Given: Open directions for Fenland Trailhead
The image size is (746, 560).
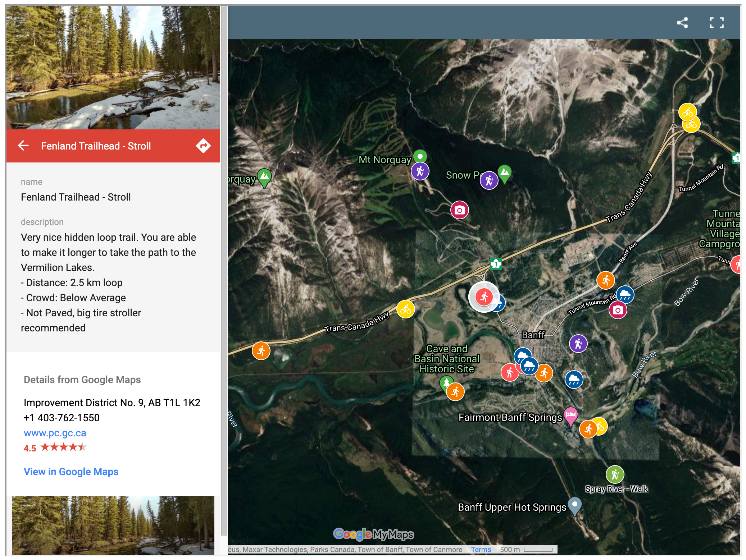Looking at the screenshot, I should (203, 146).
